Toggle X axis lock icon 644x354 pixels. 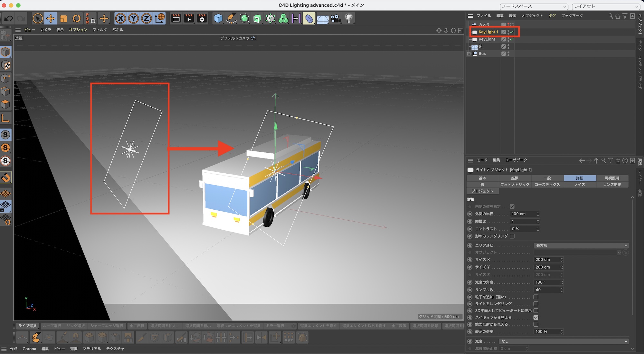pyautogui.click(x=120, y=18)
